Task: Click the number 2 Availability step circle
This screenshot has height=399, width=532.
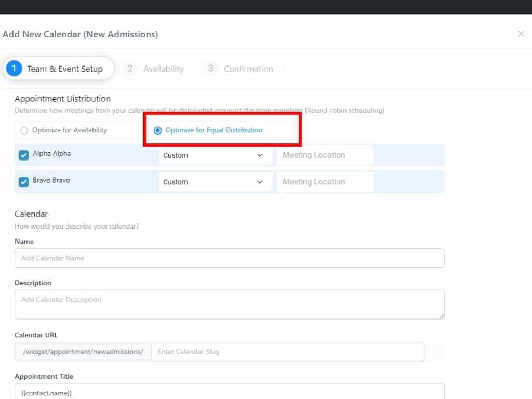Action: [x=130, y=69]
